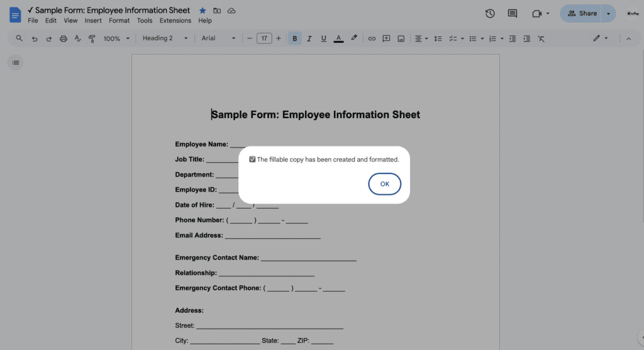This screenshot has width=644, height=350.
Task: Click the bulleted list icon
Action: coord(473,38)
